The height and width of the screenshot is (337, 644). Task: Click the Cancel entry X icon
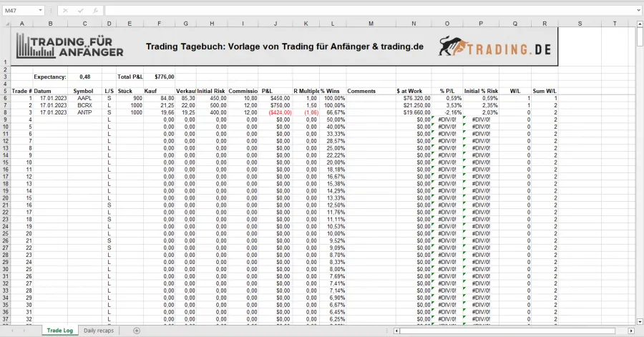66,11
